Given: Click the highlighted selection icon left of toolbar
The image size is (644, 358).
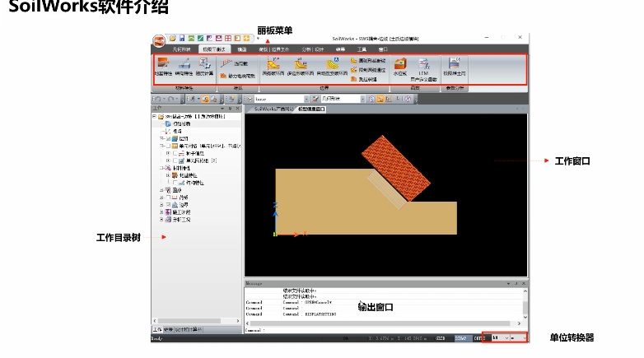Looking at the screenshot, I should click(x=205, y=99).
